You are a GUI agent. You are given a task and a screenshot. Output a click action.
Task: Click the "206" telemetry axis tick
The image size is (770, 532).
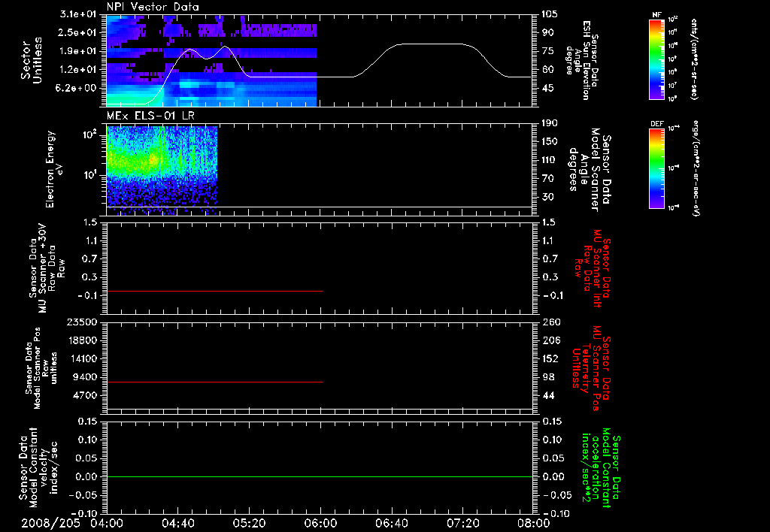pyautogui.click(x=550, y=340)
